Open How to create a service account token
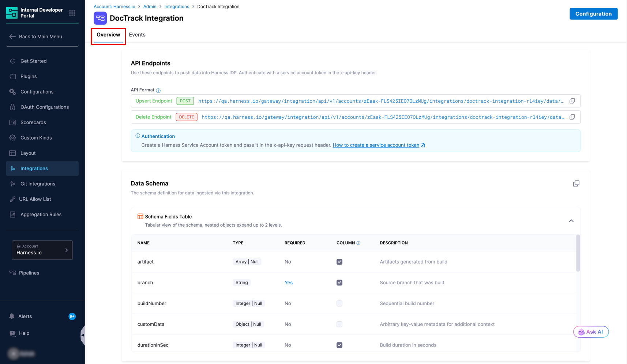 376,145
